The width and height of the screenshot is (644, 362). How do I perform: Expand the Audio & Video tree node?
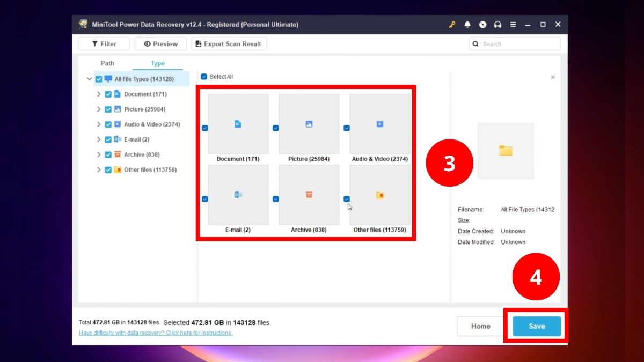tap(99, 124)
